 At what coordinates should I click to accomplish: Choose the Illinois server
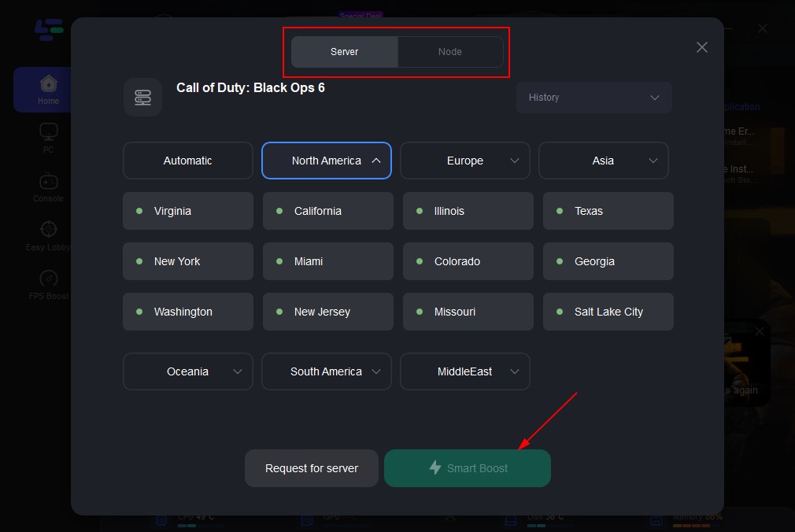(x=468, y=211)
